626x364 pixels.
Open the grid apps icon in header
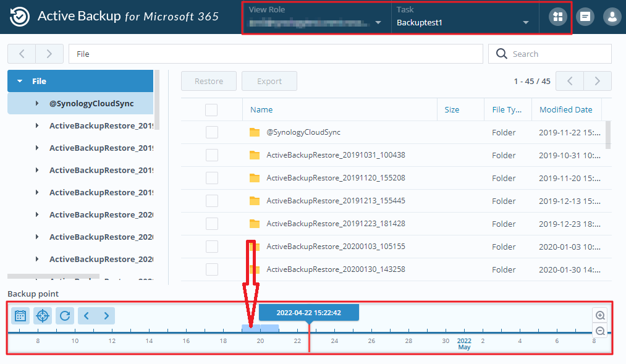click(x=557, y=17)
